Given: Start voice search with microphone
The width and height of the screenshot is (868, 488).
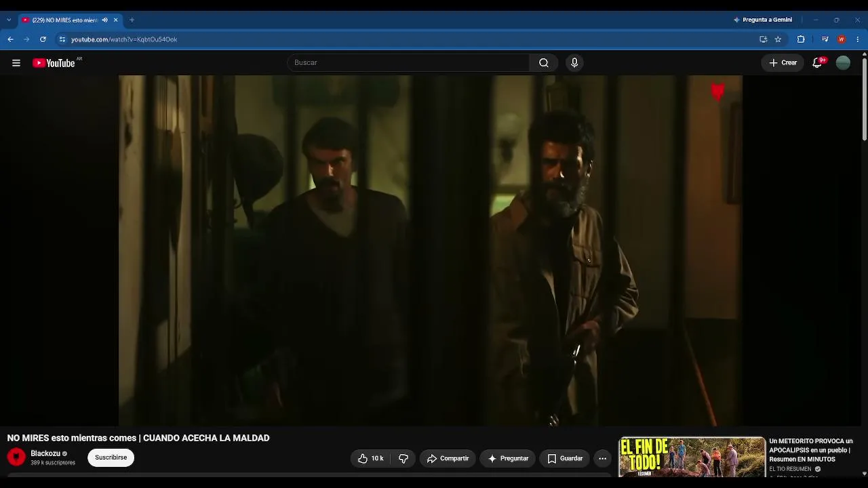Looking at the screenshot, I should click(x=574, y=63).
